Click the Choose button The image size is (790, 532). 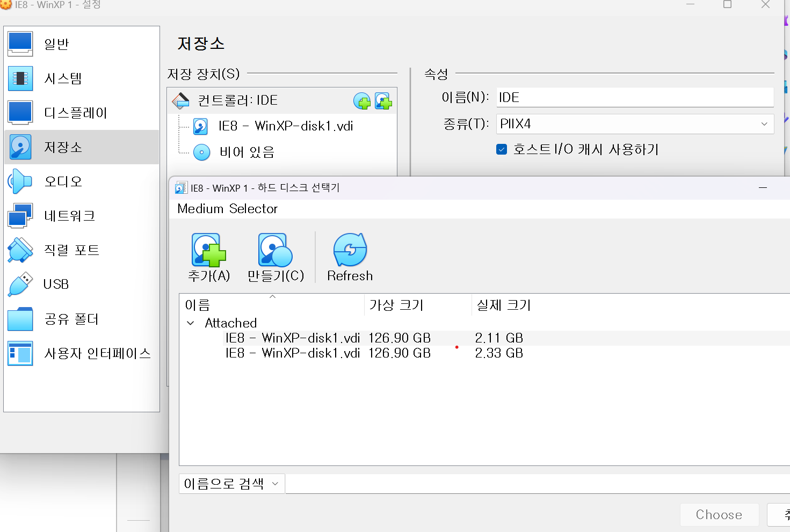tap(719, 515)
